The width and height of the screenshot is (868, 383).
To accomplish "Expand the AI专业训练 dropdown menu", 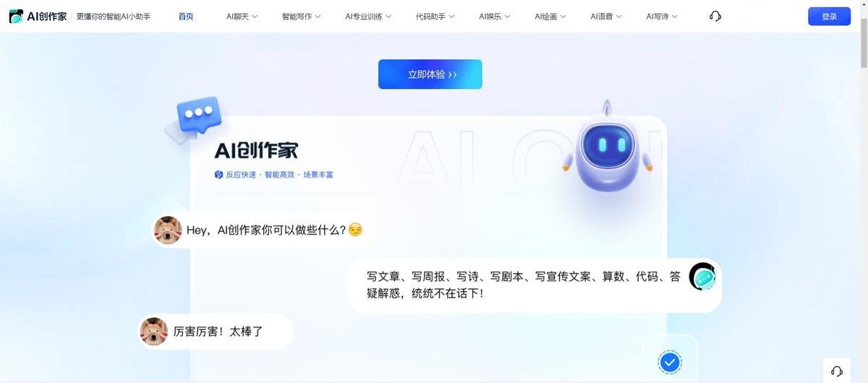I will (368, 16).
